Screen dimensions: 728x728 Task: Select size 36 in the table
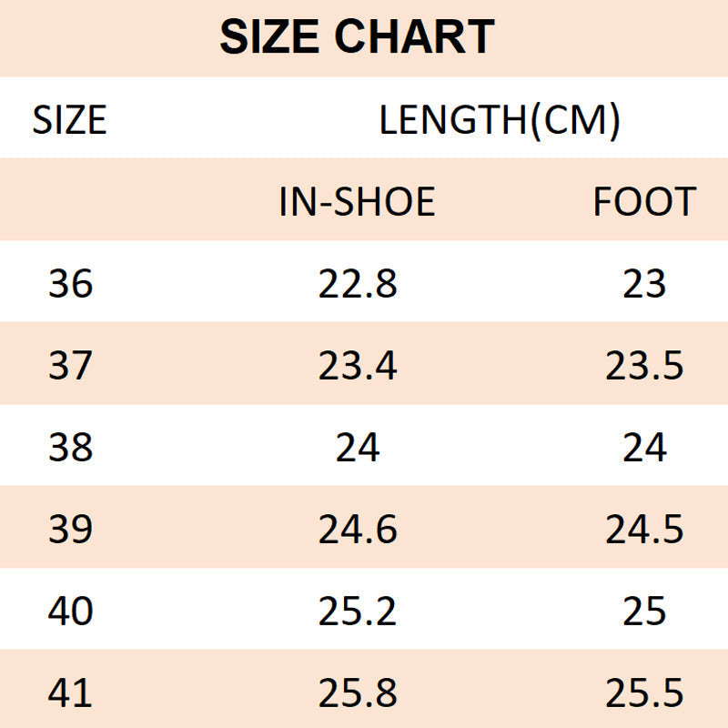(70, 285)
